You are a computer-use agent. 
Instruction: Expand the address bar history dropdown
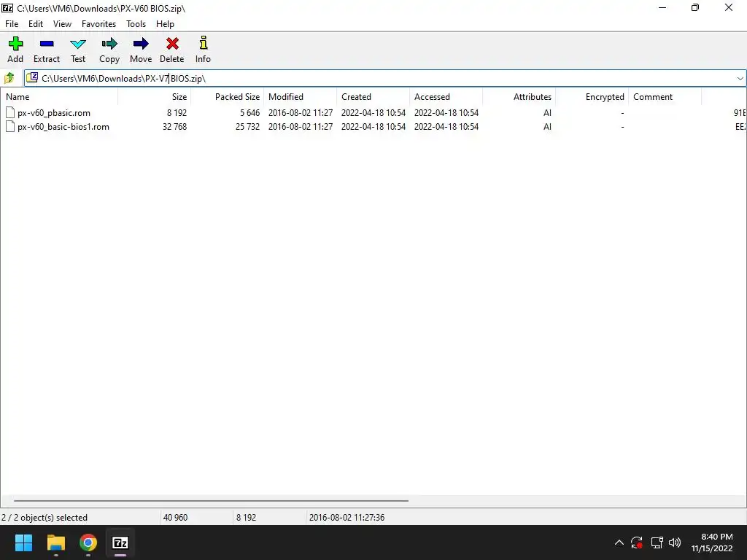[740, 79]
